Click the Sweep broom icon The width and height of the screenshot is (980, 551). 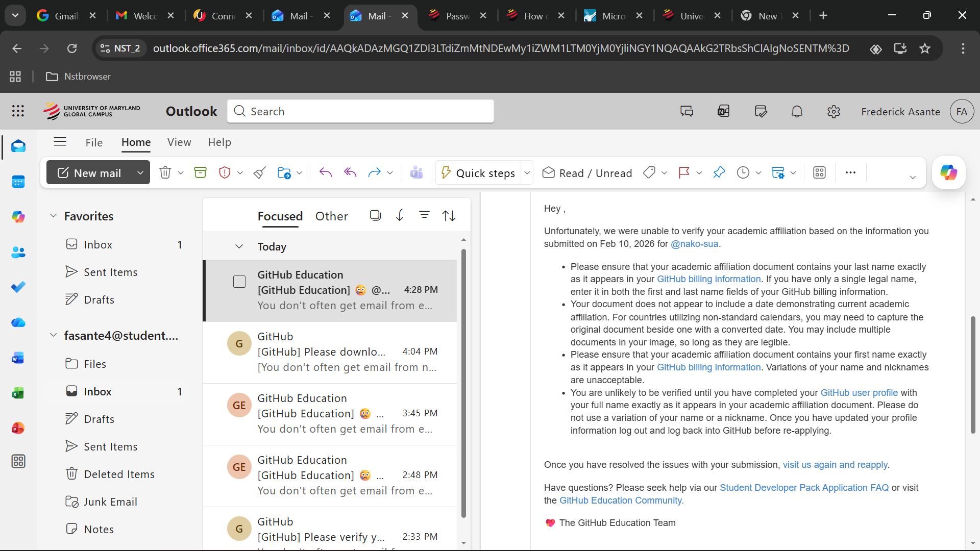tap(259, 173)
